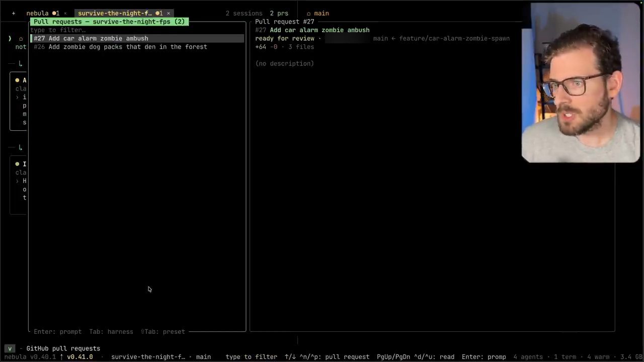Open the 2 sessions view
The height and width of the screenshot is (362, 644).
pyautogui.click(x=244, y=14)
